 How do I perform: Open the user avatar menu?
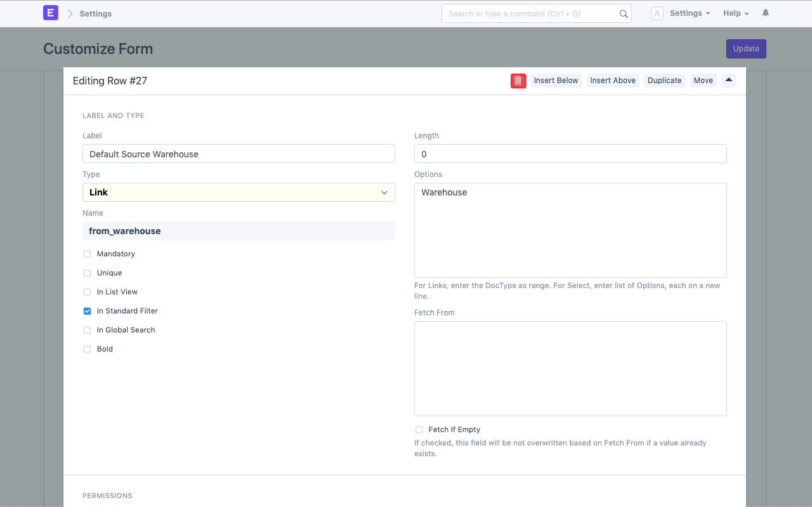pos(657,13)
